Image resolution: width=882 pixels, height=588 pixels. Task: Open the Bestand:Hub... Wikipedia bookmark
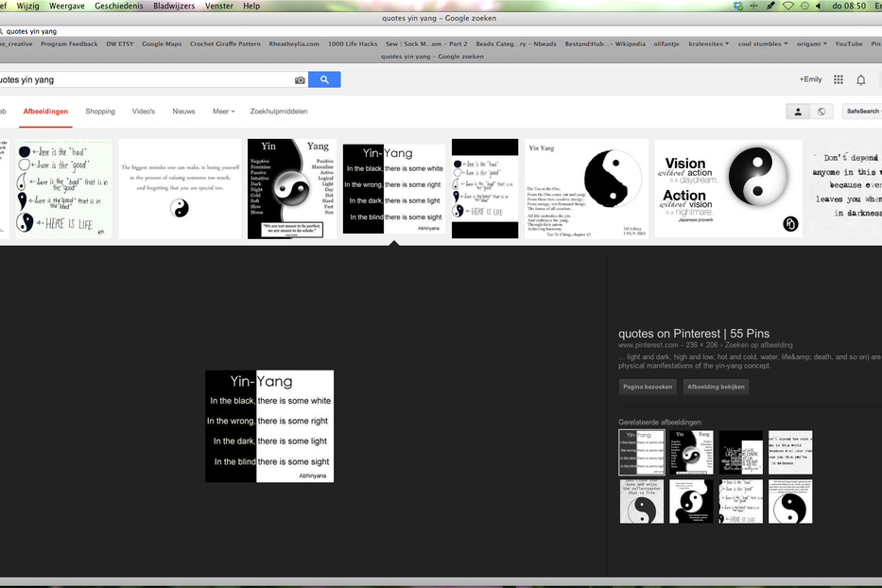click(605, 43)
